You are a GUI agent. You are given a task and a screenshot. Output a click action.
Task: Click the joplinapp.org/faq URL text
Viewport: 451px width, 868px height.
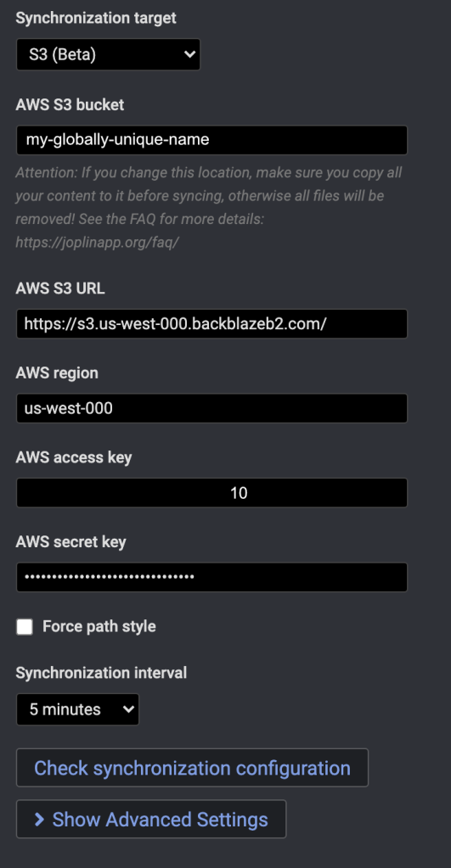click(97, 243)
